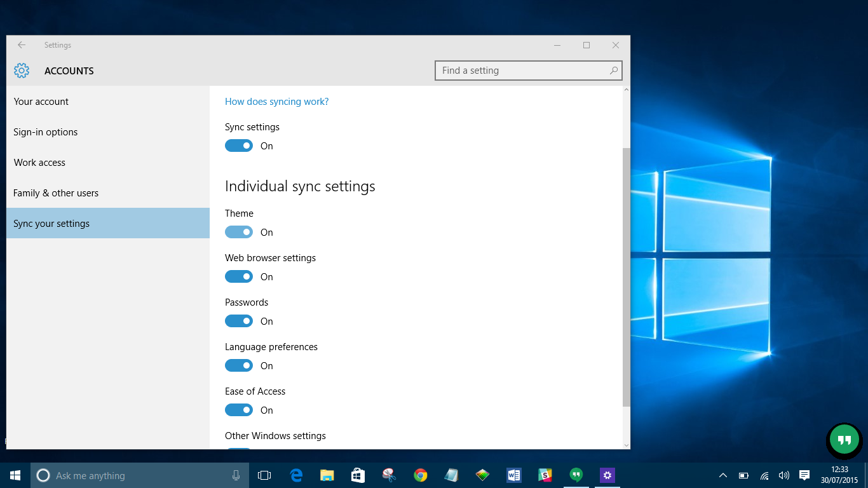This screenshot has width=868, height=488.
Task: Select Your account in the sidebar
Action: (108, 101)
